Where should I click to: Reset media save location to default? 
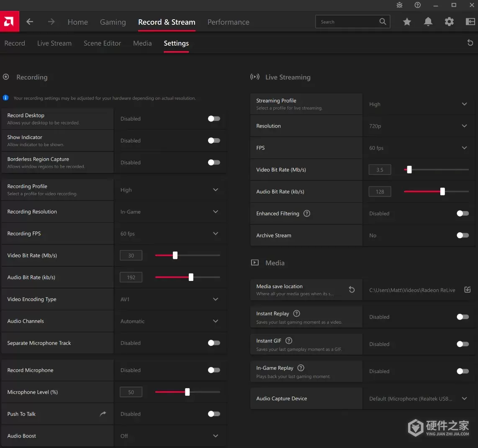tap(352, 289)
